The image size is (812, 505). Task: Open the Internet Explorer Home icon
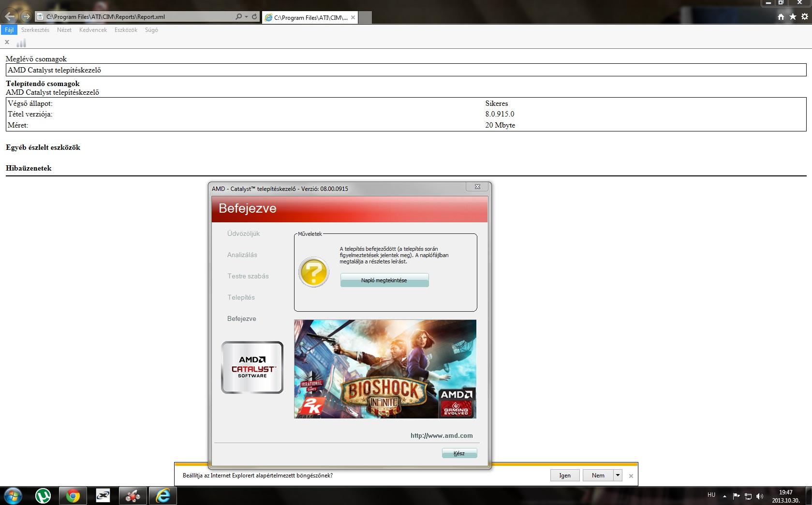[781, 17]
